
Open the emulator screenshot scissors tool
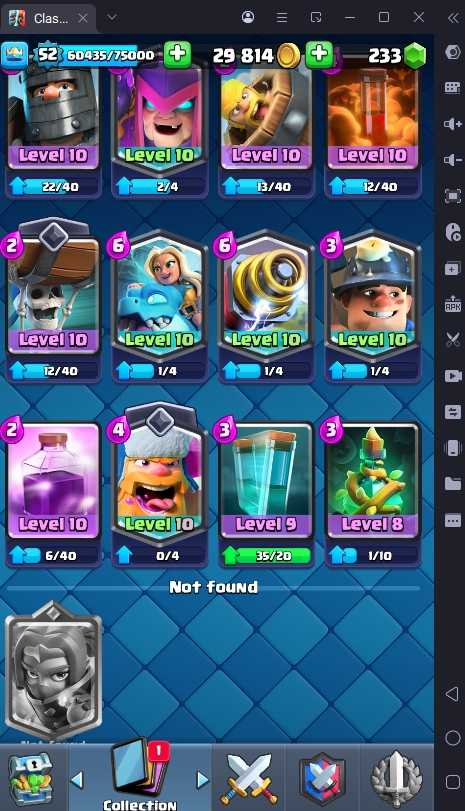point(453,340)
